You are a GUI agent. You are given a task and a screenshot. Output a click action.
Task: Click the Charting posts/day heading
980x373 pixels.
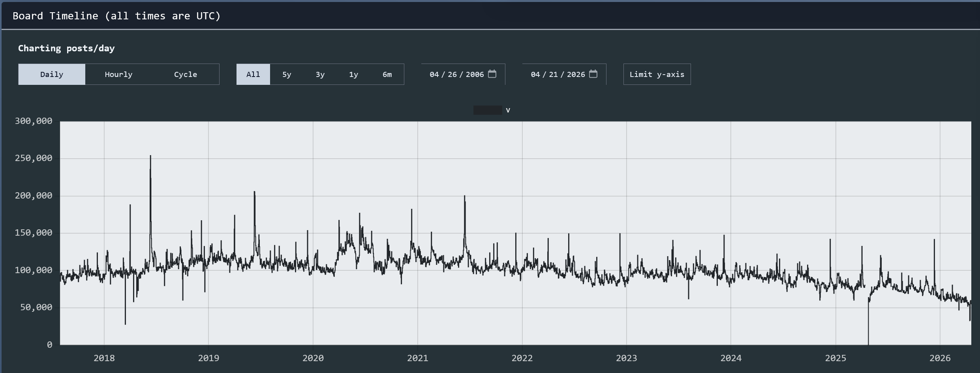pos(66,48)
